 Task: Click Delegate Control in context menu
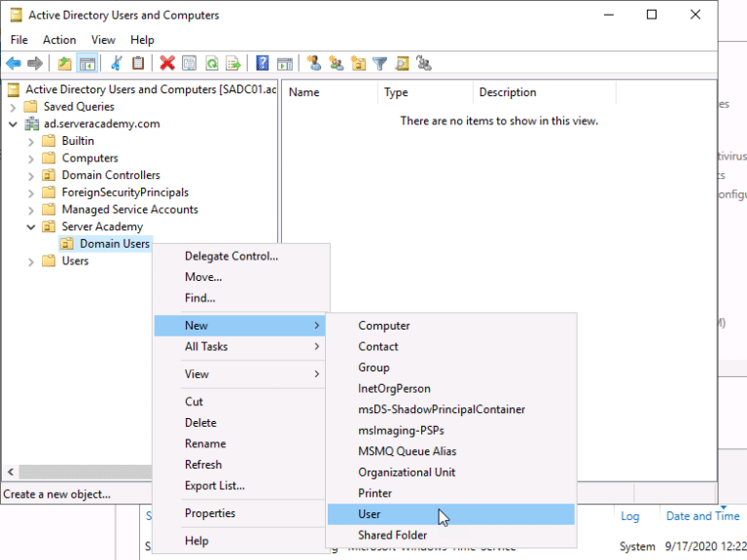(x=231, y=257)
